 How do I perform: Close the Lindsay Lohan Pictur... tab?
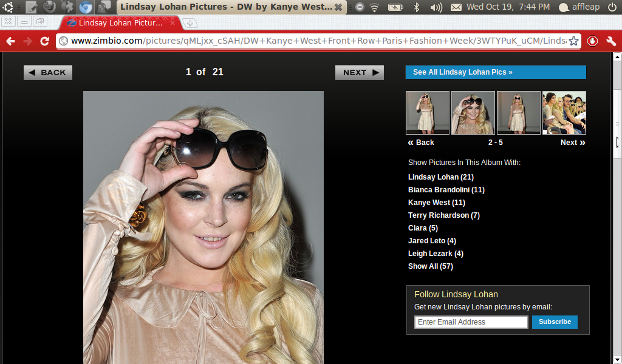point(173,23)
